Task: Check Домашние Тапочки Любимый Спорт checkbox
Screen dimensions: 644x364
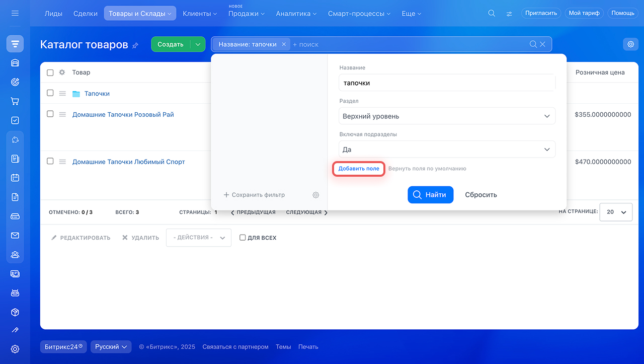Action: pyautogui.click(x=50, y=161)
